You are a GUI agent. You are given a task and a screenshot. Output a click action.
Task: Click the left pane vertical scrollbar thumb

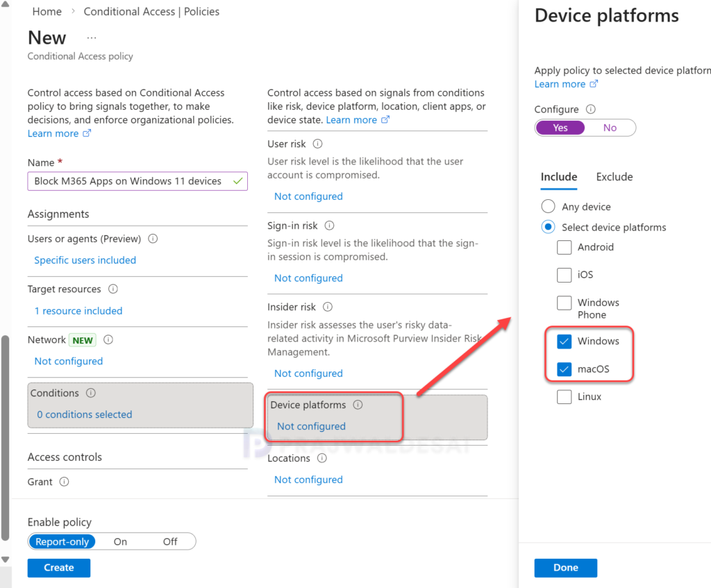coord(5,437)
